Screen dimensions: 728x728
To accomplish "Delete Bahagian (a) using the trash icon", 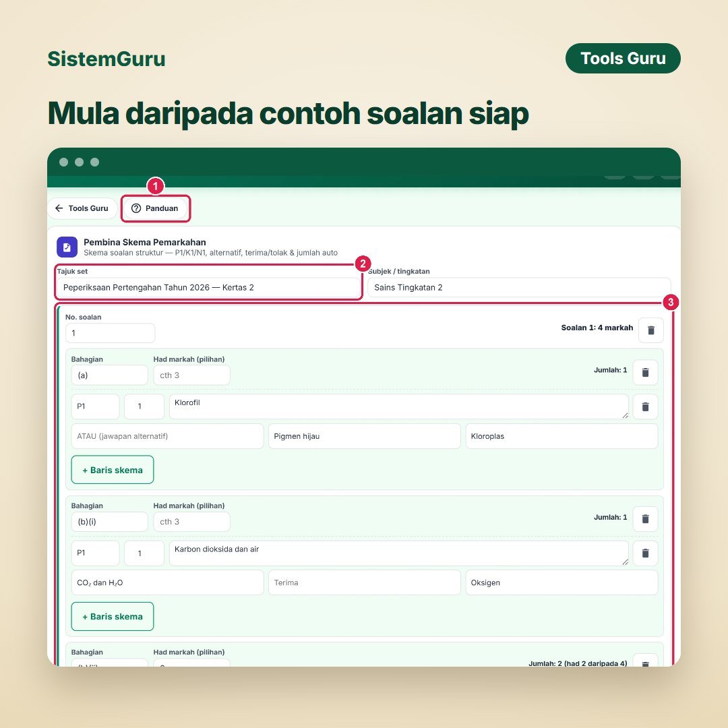I will pyautogui.click(x=645, y=372).
